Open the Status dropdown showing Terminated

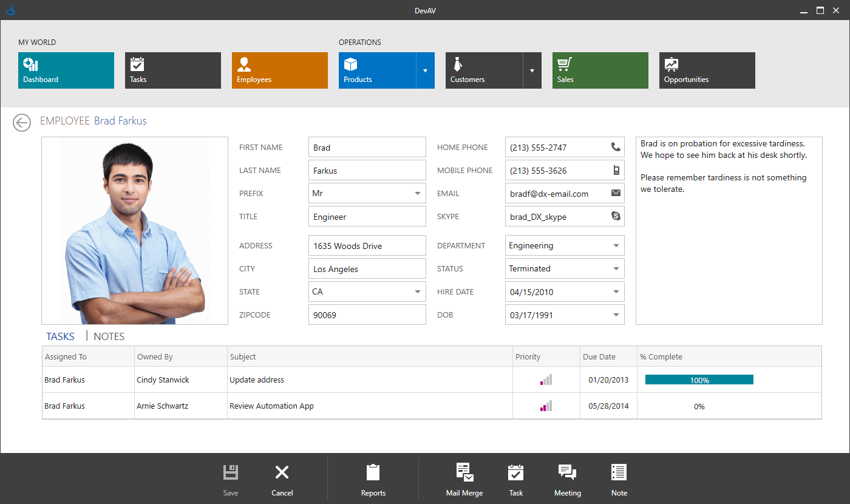tap(616, 268)
